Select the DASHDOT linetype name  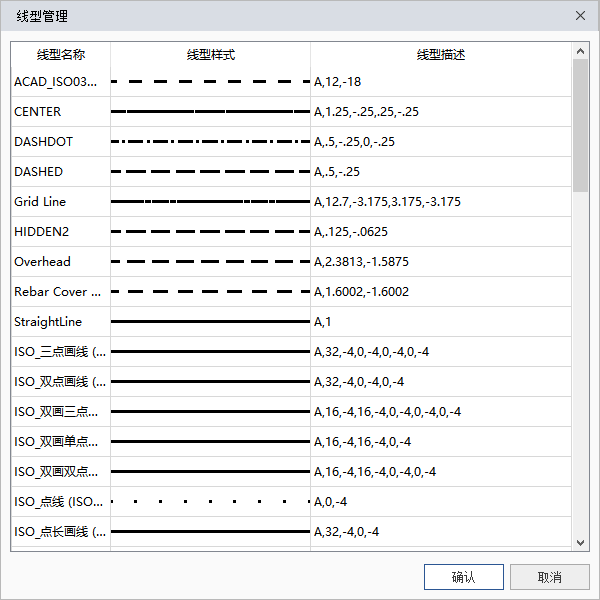tap(43, 142)
